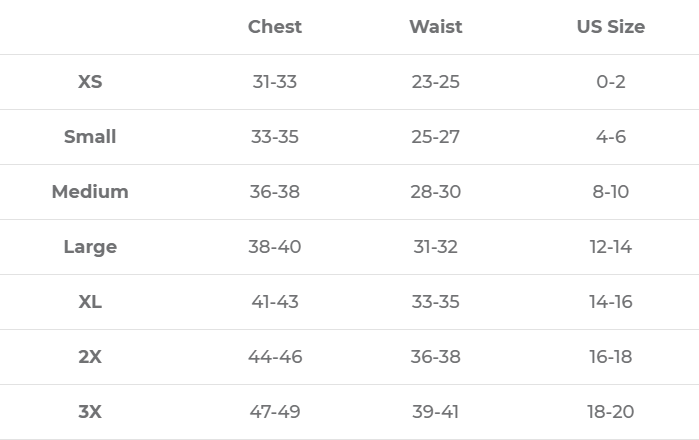Image resolution: width=699 pixels, height=440 pixels.
Task: Click the Small waist value 25-27
Action: tap(435, 137)
